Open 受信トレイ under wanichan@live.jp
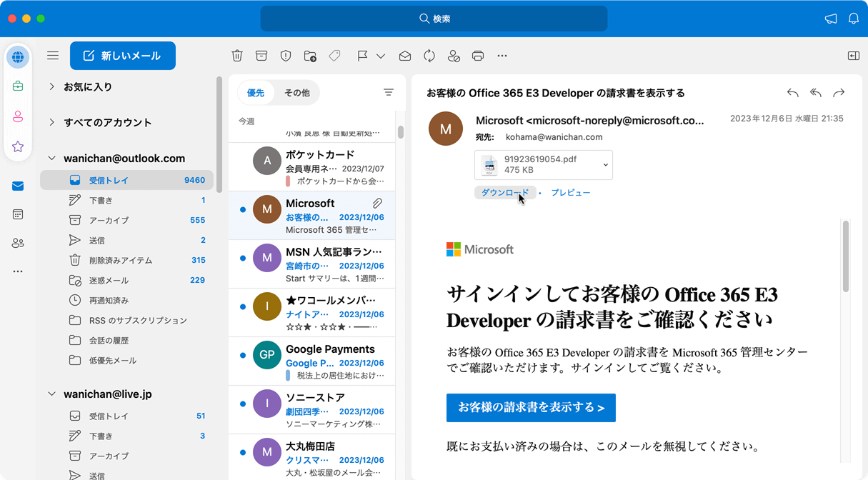The image size is (868, 480). pos(126,416)
